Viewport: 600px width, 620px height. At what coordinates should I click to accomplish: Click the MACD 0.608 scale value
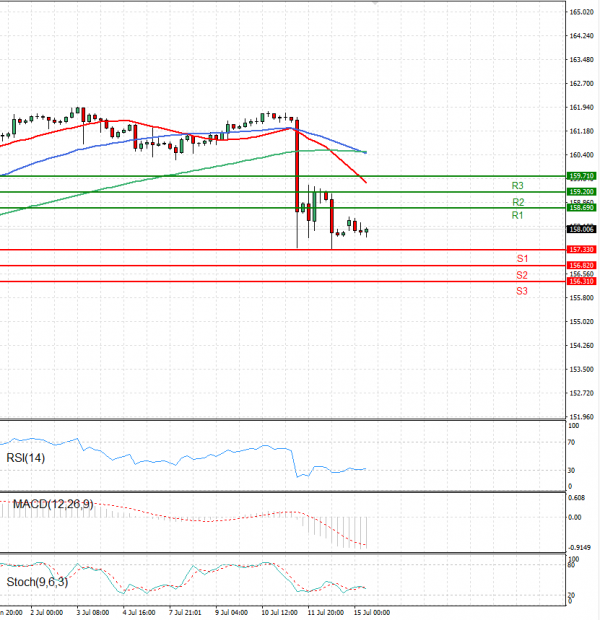pyautogui.click(x=576, y=498)
